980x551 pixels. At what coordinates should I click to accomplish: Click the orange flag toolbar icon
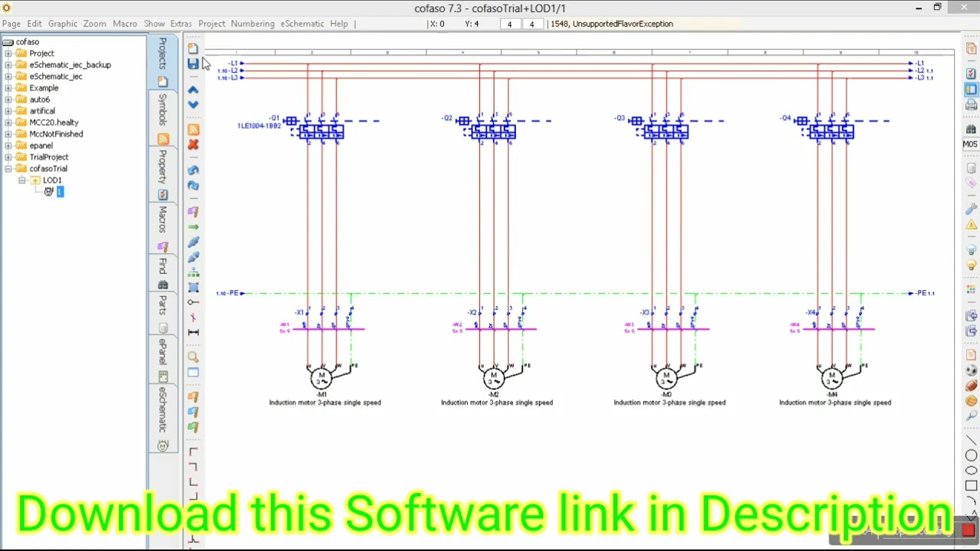tap(193, 397)
